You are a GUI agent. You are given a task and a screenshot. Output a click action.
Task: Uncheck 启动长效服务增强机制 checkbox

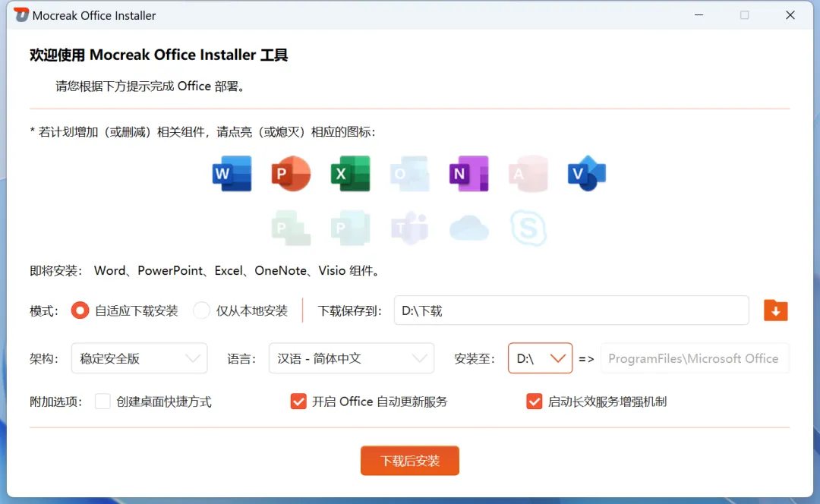[x=535, y=402]
